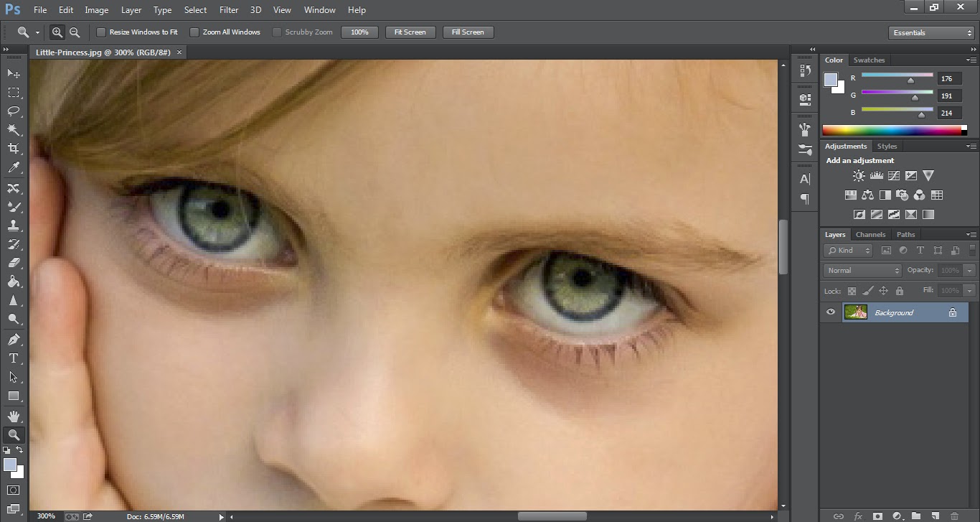Open the Color panel options menu
The height and width of the screenshot is (522, 980).
coord(971,60)
